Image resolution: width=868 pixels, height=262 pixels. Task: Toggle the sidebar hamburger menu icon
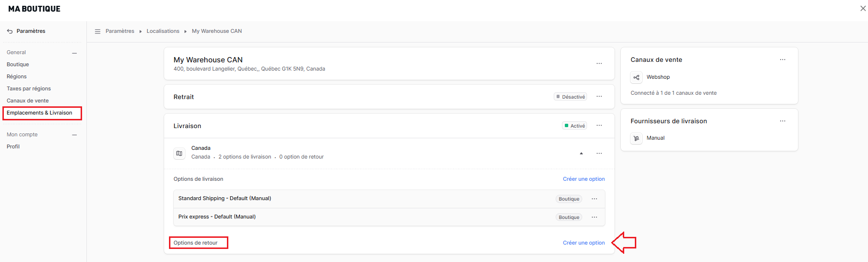(98, 31)
